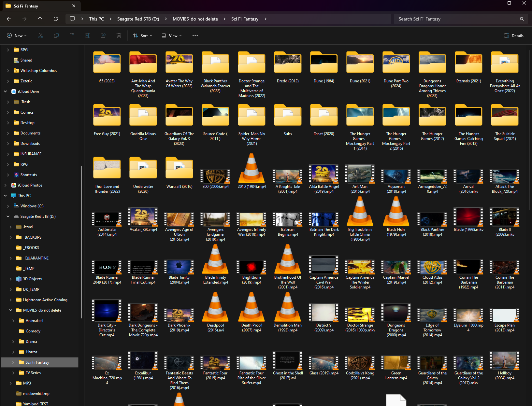This screenshot has height=406, width=532.
Task: Select the Dune (2021) folder thumbnail
Action: (360, 63)
